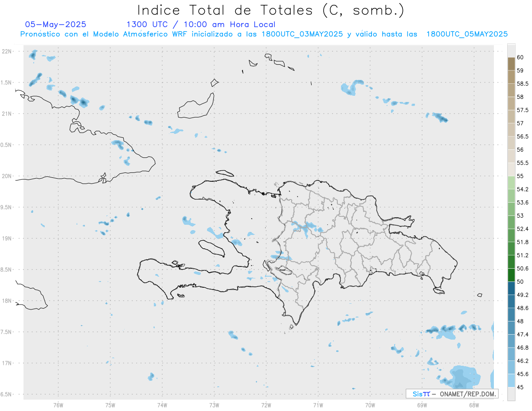Click the colorbar value 57.5
The height and width of the screenshot is (411, 532).
pos(522,110)
